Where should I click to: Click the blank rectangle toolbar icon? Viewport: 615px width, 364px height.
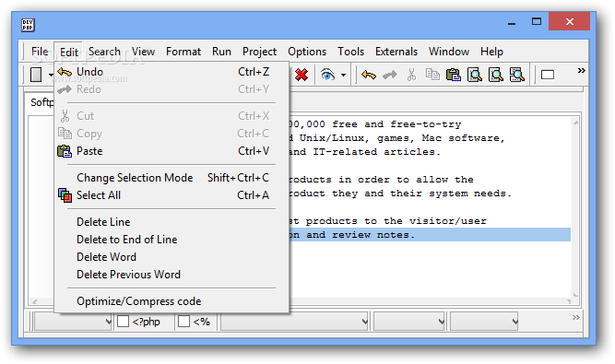(548, 75)
